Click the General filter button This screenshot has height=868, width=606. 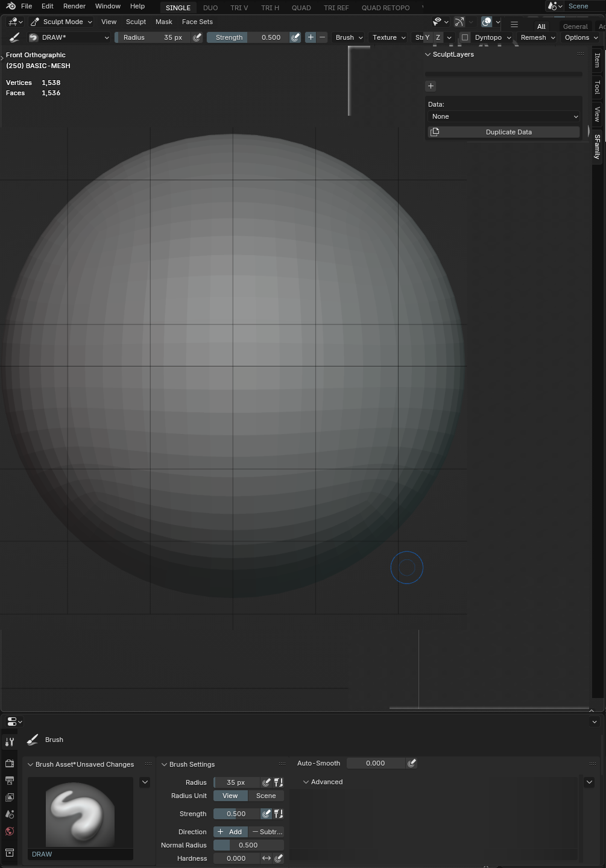point(575,27)
